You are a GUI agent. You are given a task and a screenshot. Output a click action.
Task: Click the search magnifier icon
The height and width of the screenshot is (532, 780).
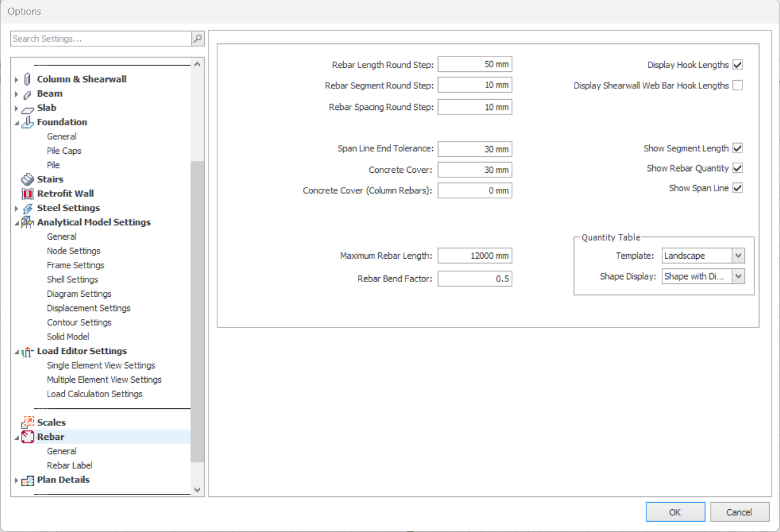(198, 39)
